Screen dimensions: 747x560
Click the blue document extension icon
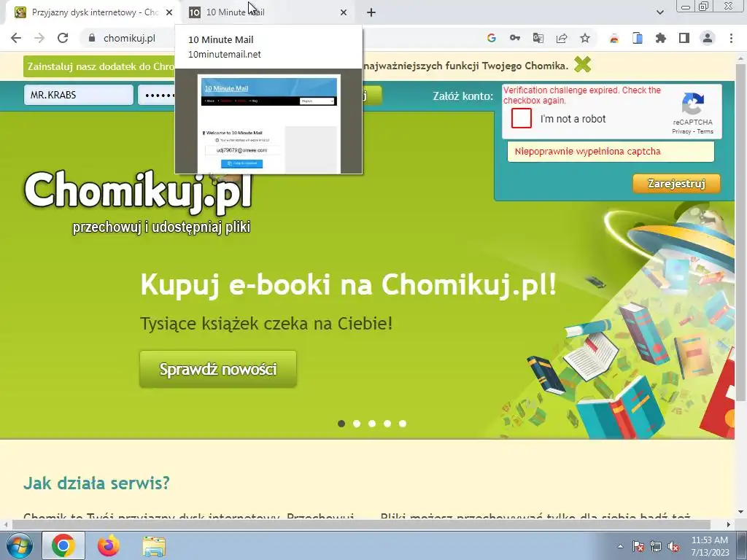tap(638, 38)
